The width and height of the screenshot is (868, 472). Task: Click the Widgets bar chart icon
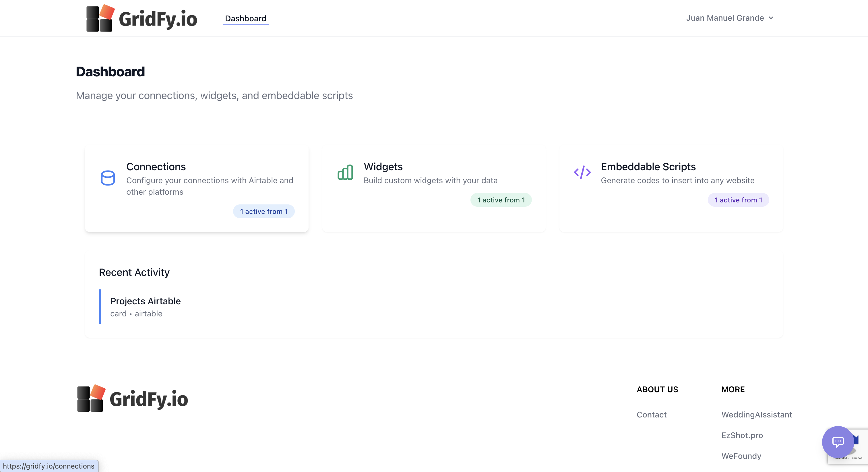(x=345, y=172)
